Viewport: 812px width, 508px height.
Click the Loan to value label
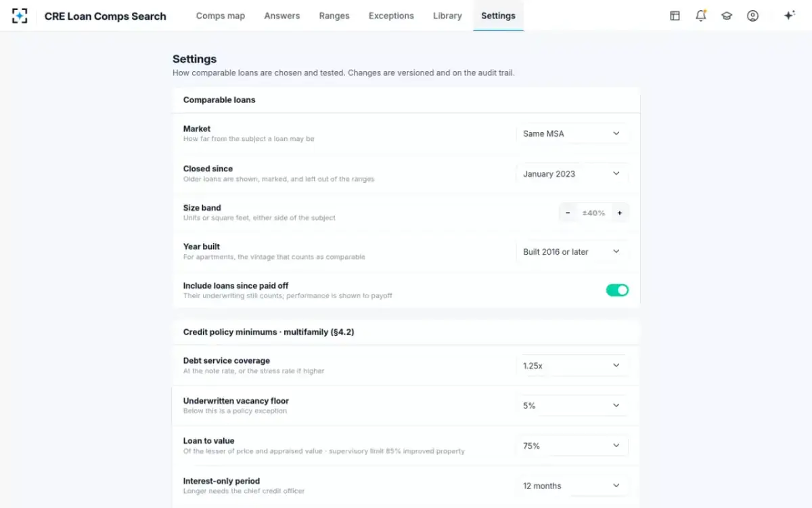pos(209,440)
